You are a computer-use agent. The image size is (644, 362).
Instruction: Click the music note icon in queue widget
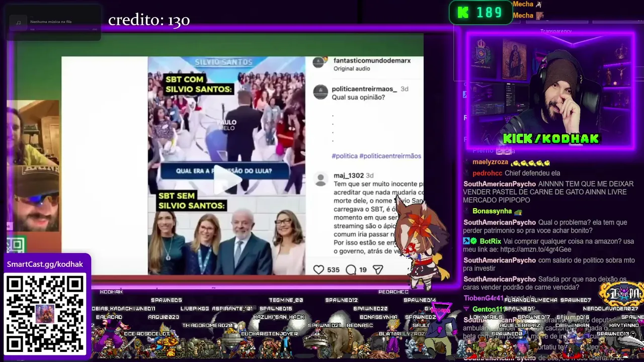tap(19, 23)
